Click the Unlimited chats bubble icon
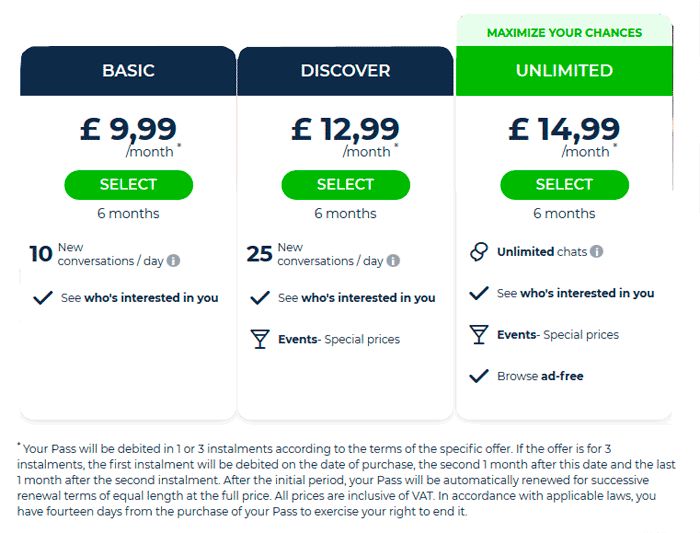 point(479,252)
